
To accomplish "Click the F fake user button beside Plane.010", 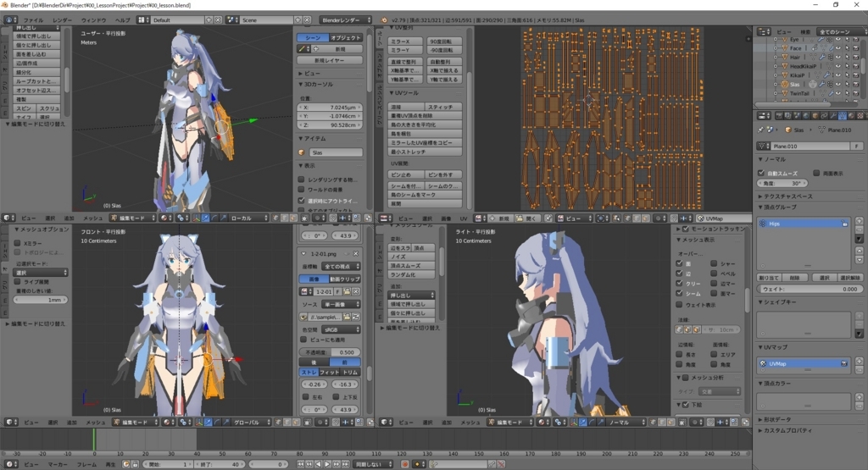I will 857,146.
